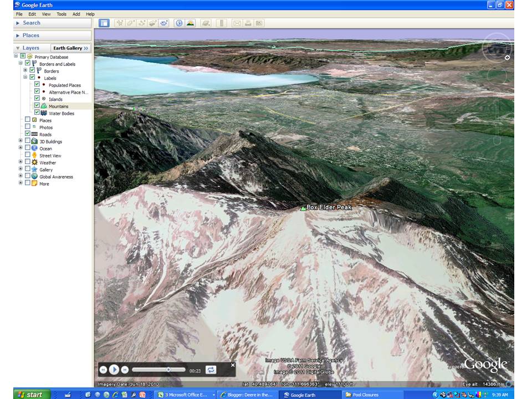
Task: Toggle the sunlight icon in toolbar
Action: 191,23
